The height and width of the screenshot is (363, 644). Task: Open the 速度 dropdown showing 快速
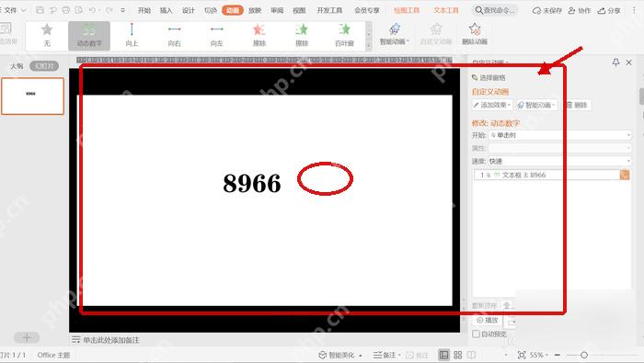[x=559, y=161]
